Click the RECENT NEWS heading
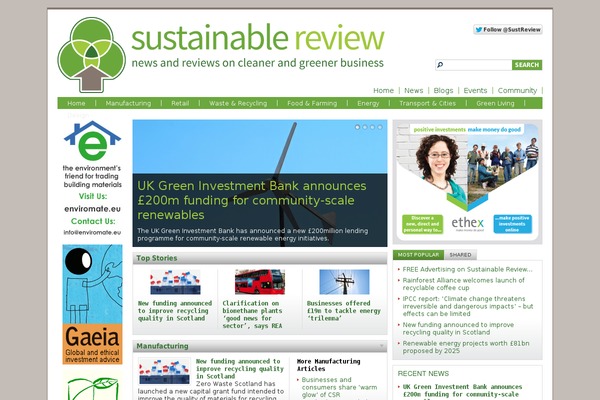Screen dimensions: 600x400 coord(423,373)
